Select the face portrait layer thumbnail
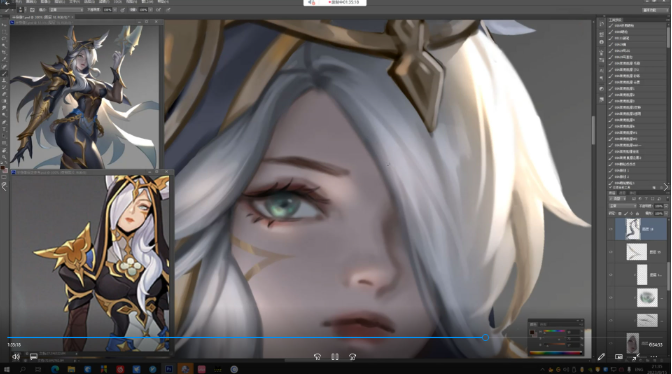The width and height of the screenshot is (672, 374). tap(633, 343)
